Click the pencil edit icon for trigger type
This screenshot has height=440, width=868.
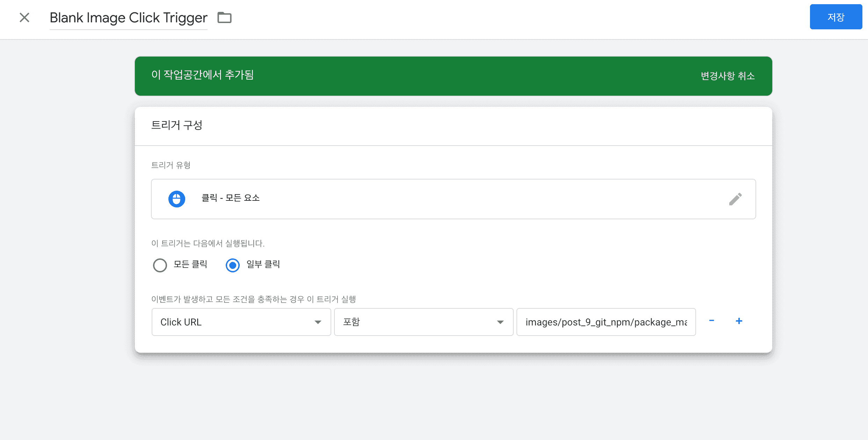pyautogui.click(x=735, y=199)
